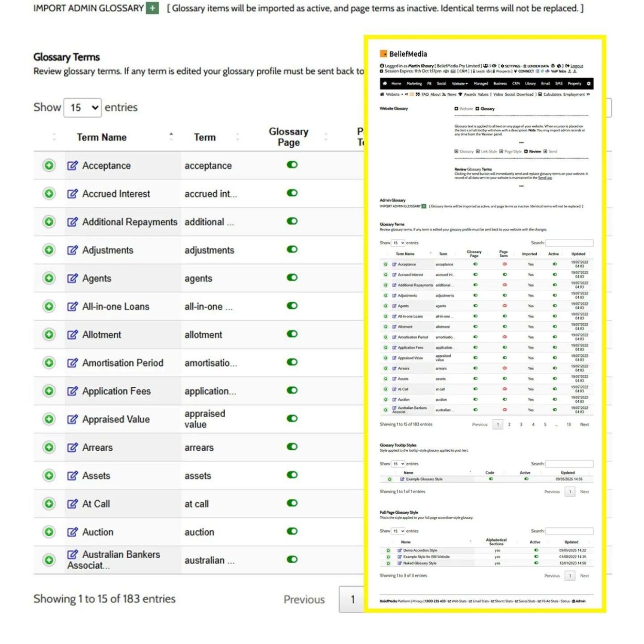Sort the table by the Glossary Page header
This screenshot has height=644, width=644.
click(289, 137)
